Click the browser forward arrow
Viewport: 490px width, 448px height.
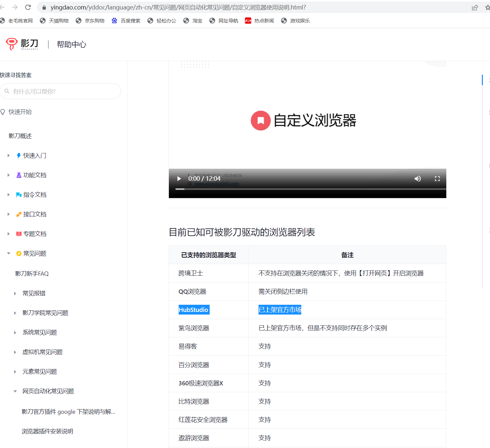15,7
